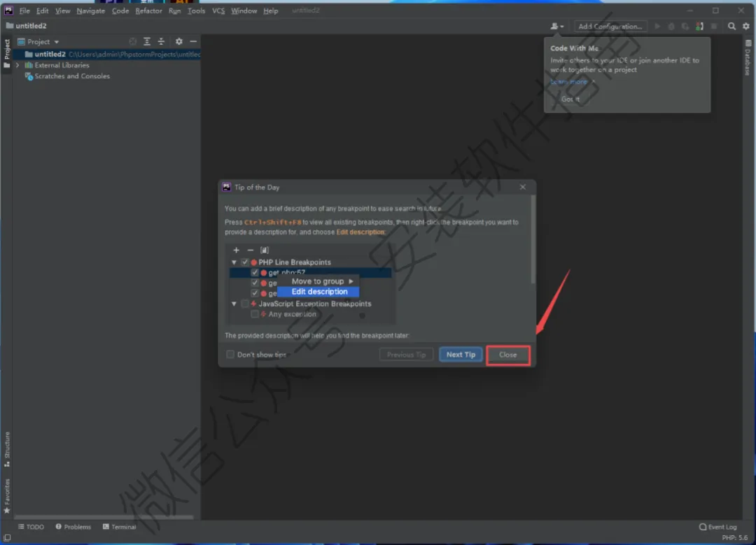Close Tip of the Day with X
Viewport: 756px width, 545px height.
523,187
